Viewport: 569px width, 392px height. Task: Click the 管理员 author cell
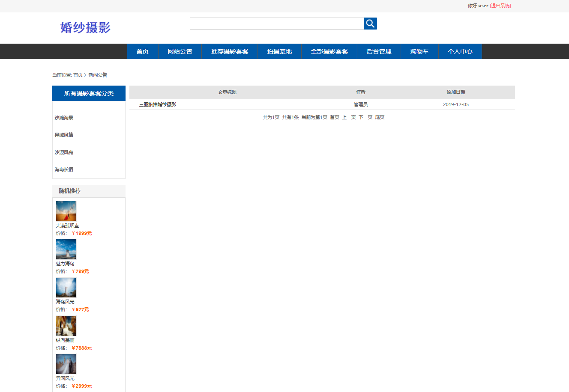point(361,104)
